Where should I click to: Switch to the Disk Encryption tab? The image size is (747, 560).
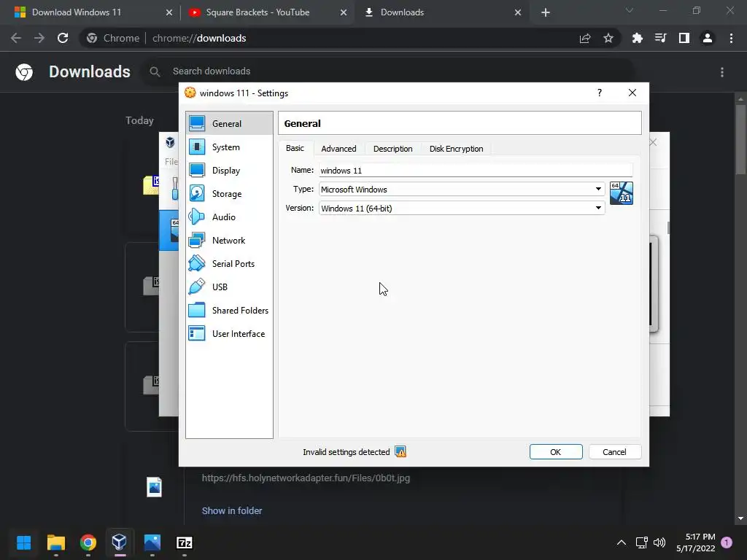coord(457,149)
